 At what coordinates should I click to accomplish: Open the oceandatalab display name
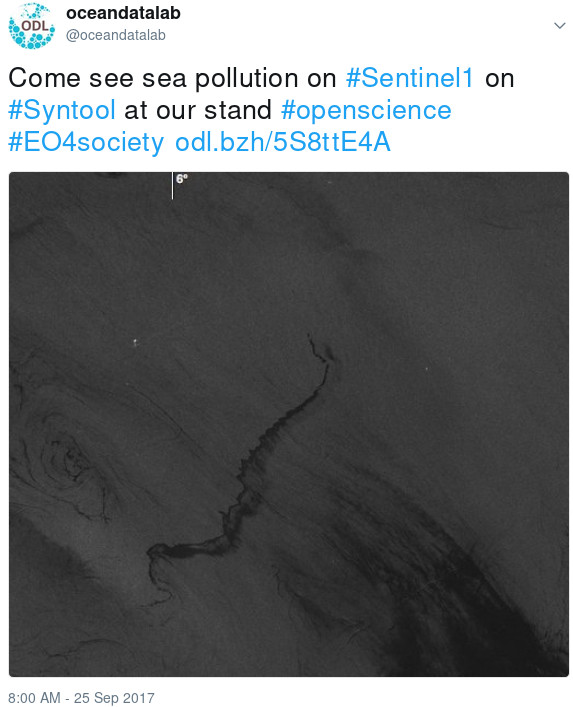(123, 13)
